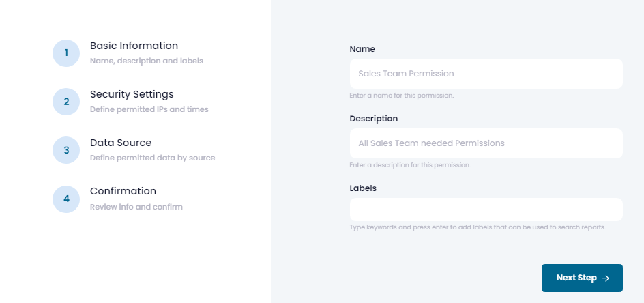This screenshot has width=644, height=303.
Task: Jump to the Confirmation step
Action: pyautogui.click(x=123, y=191)
